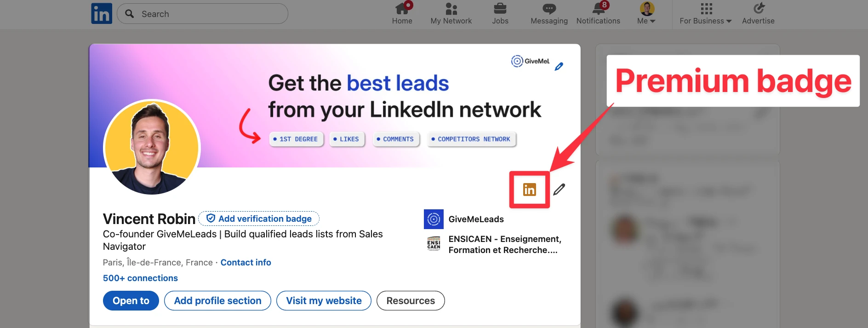The image size is (868, 328).
Task: Expand the For Business dropdown
Action: 706,13
